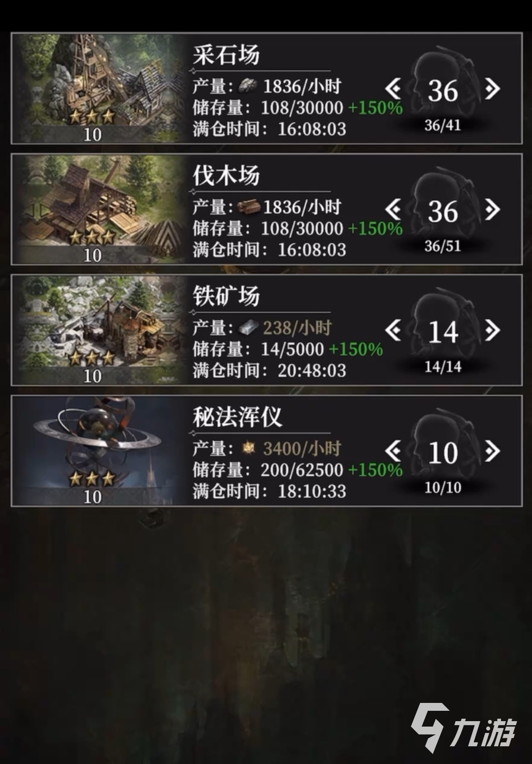Increase workers at the 秘法浑仪
Viewport: 532px width, 764px height.
[x=492, y=451]
